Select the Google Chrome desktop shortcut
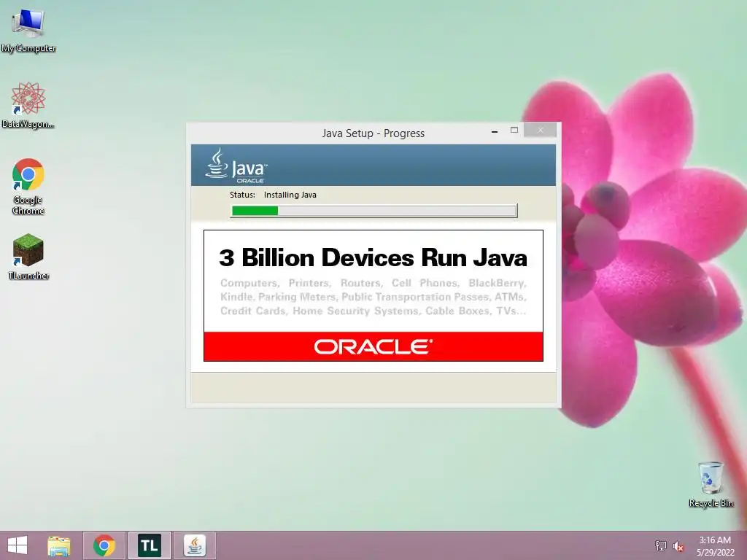747x560 pixels. coord(28,186)
